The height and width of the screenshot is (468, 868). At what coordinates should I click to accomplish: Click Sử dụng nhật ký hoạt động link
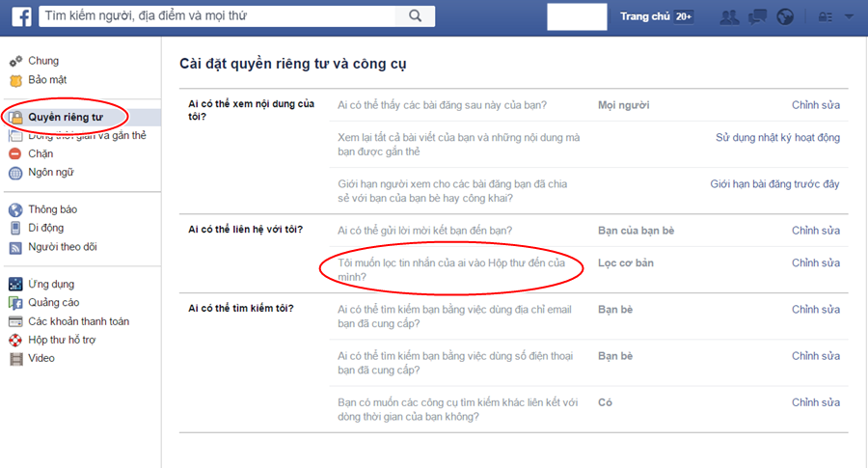click(x=777, y=137)
